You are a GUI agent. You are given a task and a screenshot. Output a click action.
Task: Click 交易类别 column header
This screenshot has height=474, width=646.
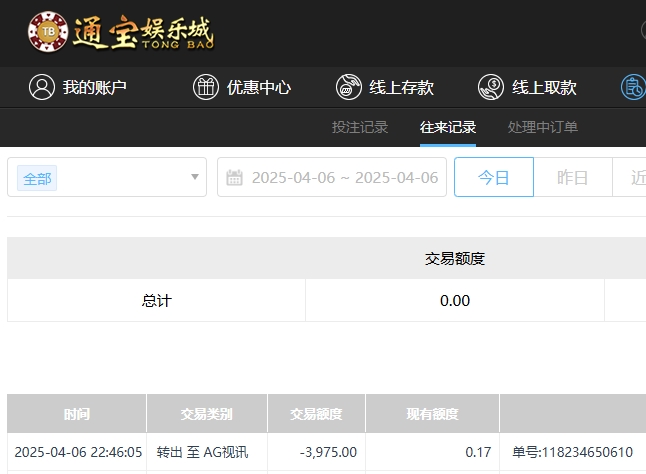click(x=207, y=413)
